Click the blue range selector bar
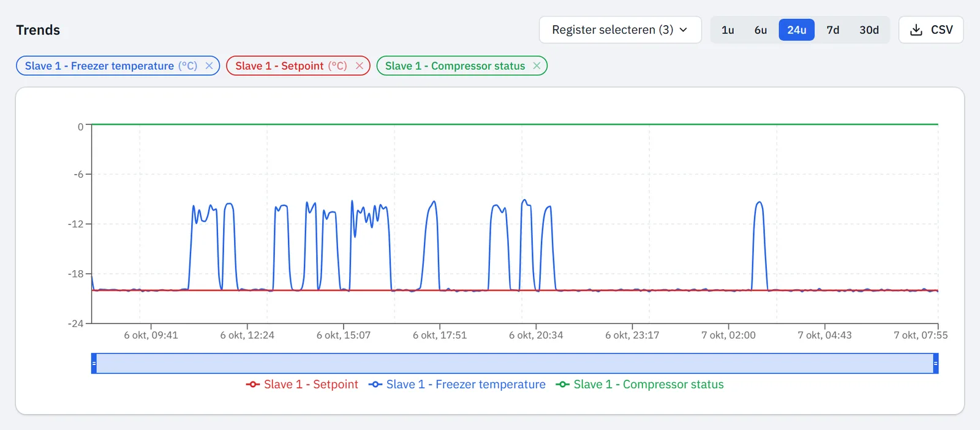 pos(514,363)
